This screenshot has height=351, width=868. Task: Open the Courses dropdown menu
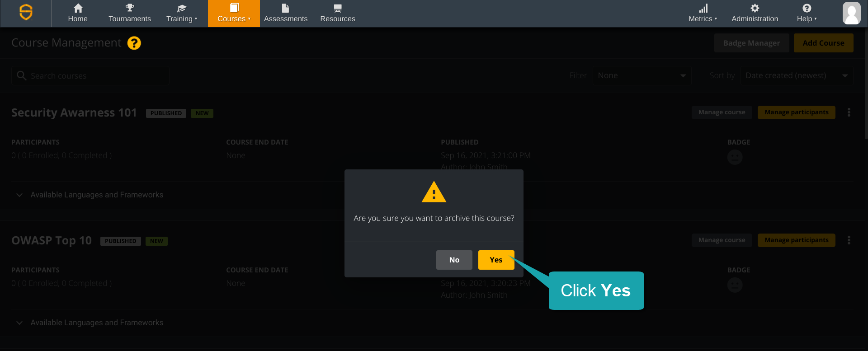234,14
